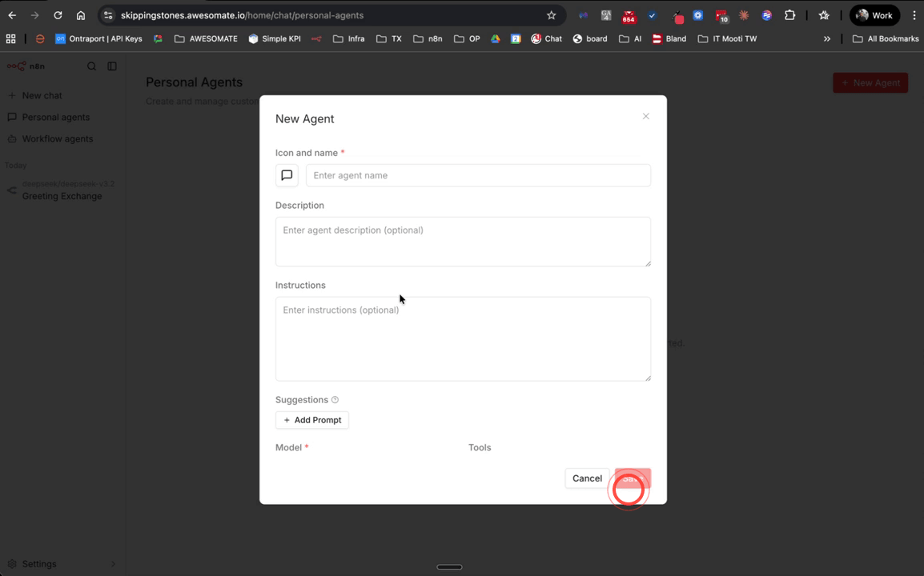924x576 pixels.
Task: Click the Cancel button in New Agent dialog
Action: 587,478
